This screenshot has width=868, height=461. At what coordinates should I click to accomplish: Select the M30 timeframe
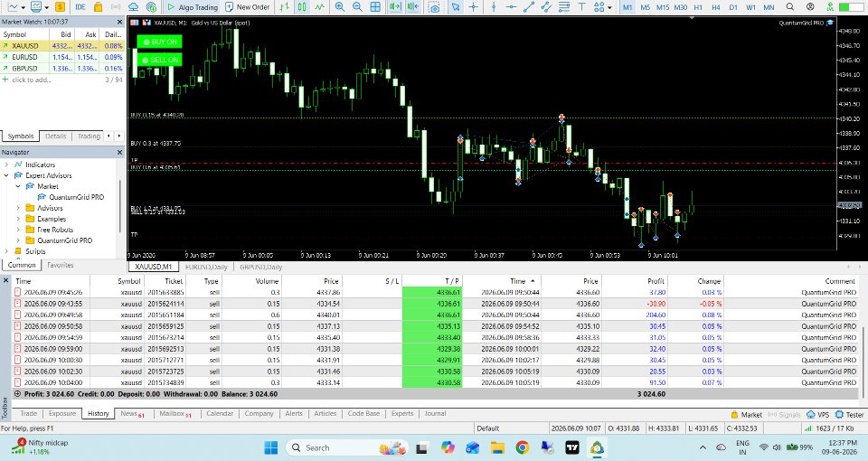coord(680,7)
